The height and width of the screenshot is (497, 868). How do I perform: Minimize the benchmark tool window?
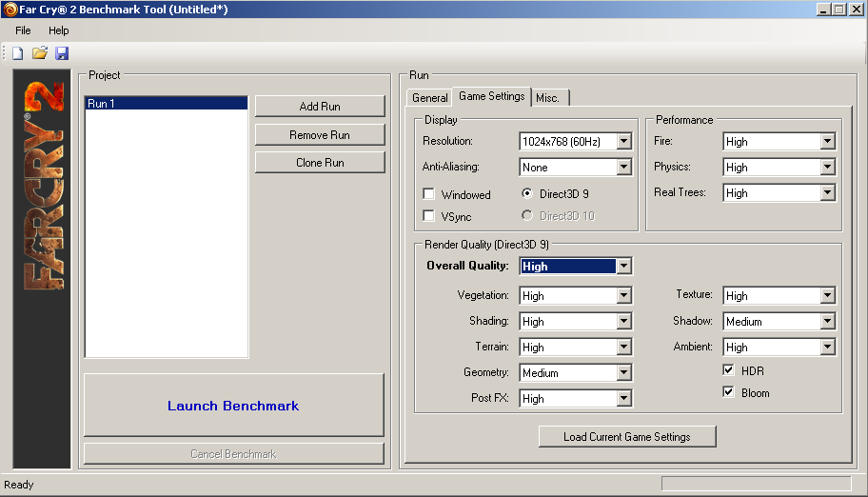click(x=823, y=10)
